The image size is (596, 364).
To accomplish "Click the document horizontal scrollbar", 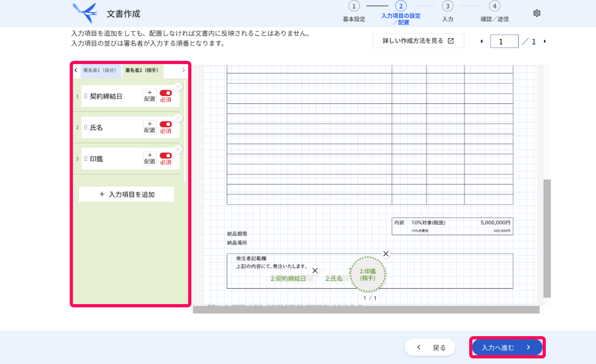I will (366, 310).
